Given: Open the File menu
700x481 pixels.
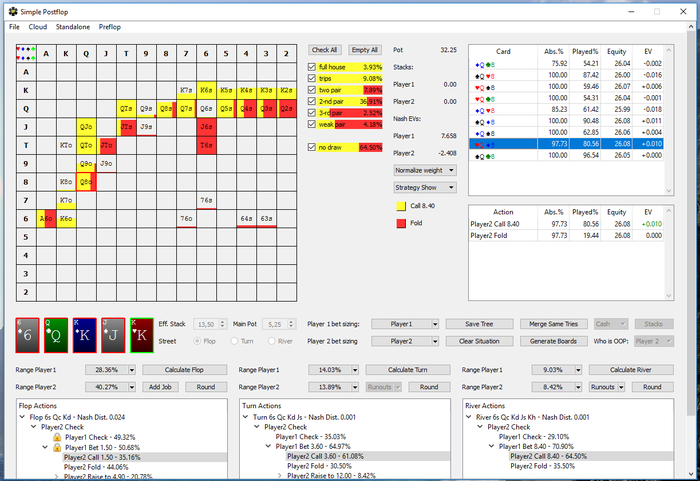Looking at the screenshot, I should click(14, 27).
